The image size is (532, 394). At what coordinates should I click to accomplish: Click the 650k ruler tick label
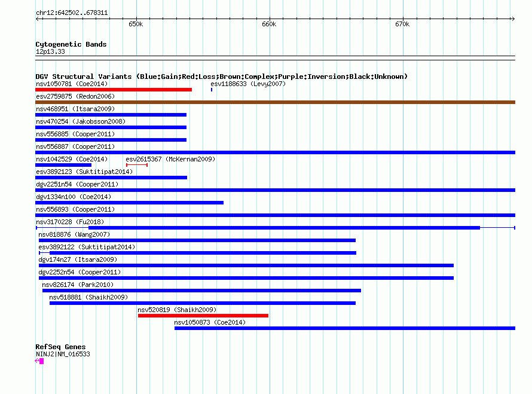click(136, 25)
